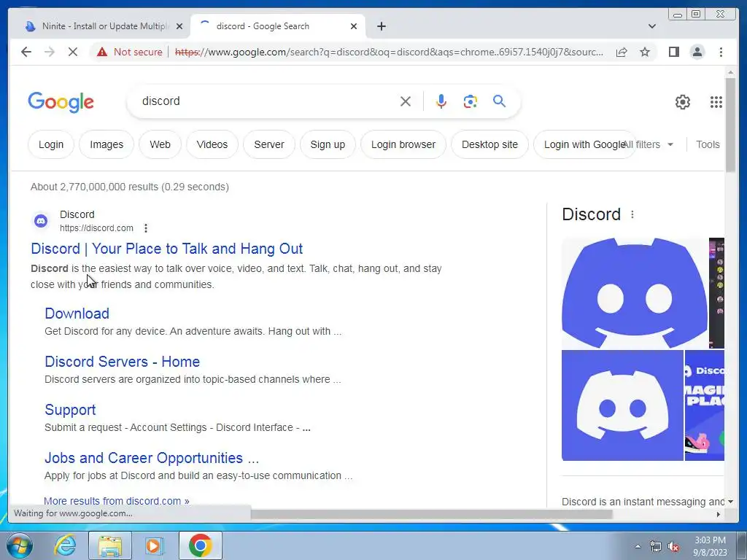Switch to the Ninite tab
The width and height of the screenshot is (747, 560).
104,26
